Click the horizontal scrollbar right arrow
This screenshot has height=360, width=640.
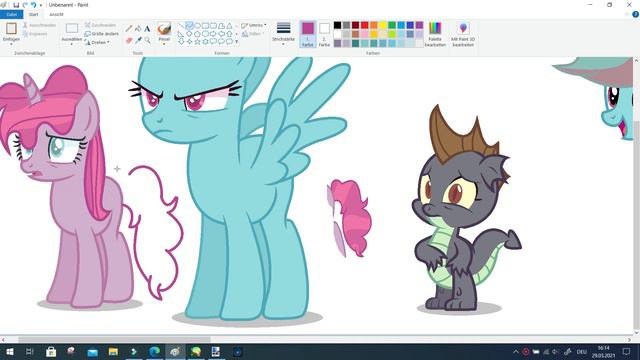pyautogui.click(x=629, y=340)
